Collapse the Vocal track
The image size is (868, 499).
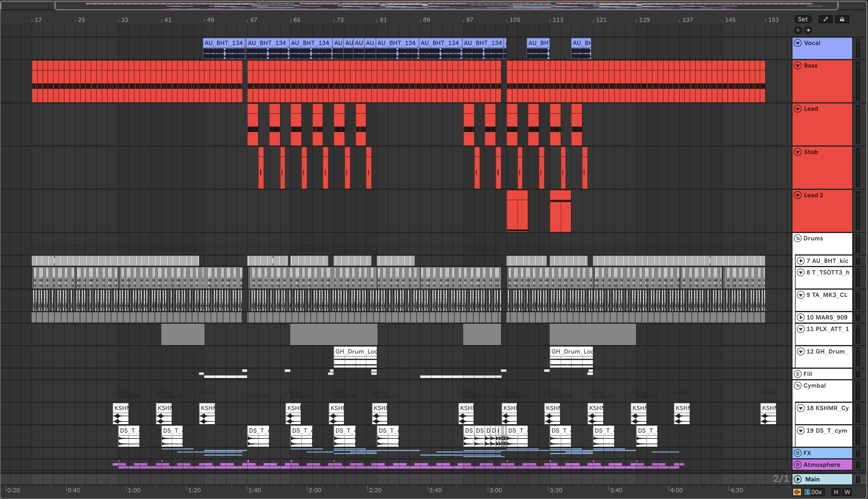[798, 43]
